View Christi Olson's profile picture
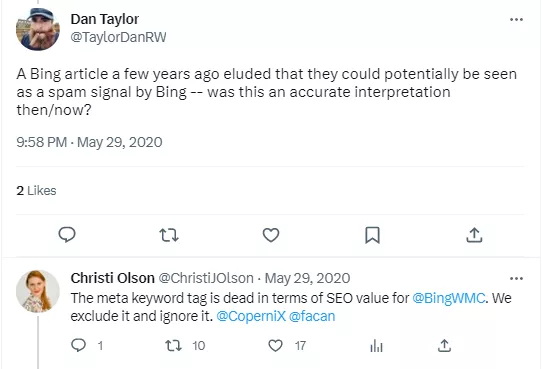The height and width of the screenshot is (369, 542). tap(38, 291)
